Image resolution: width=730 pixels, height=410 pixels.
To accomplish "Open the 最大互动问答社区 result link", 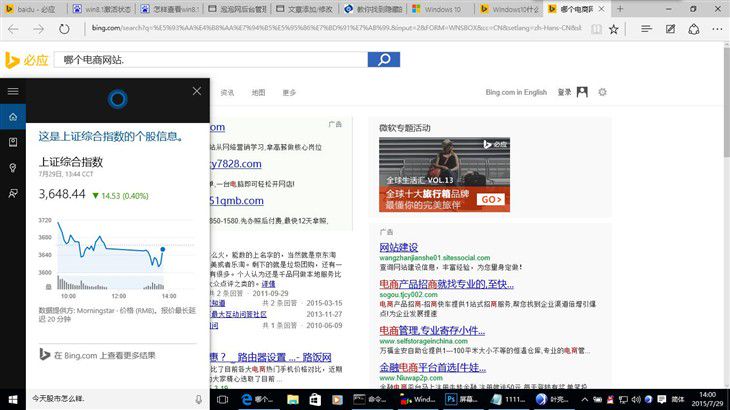I will [x=238, y=314].
